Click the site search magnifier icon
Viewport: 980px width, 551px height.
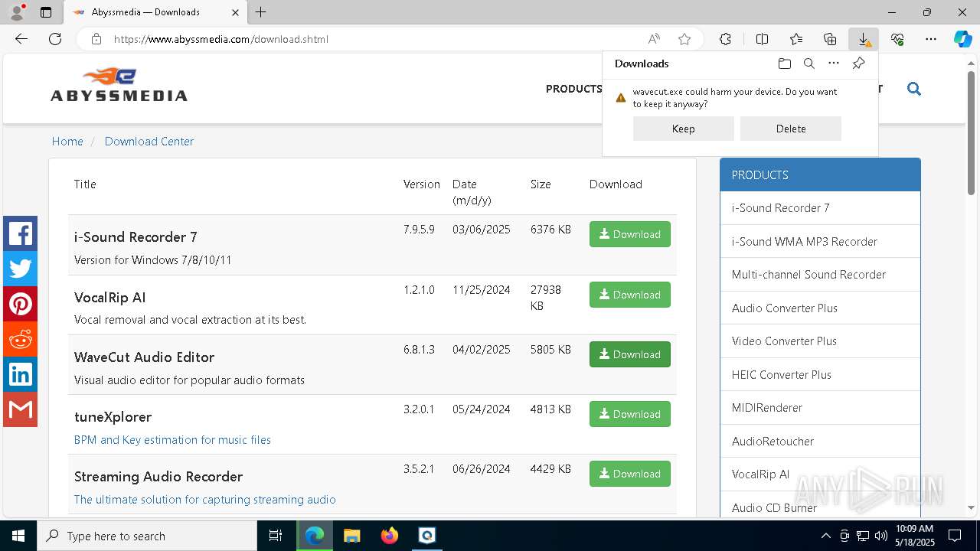coord(913,89)
